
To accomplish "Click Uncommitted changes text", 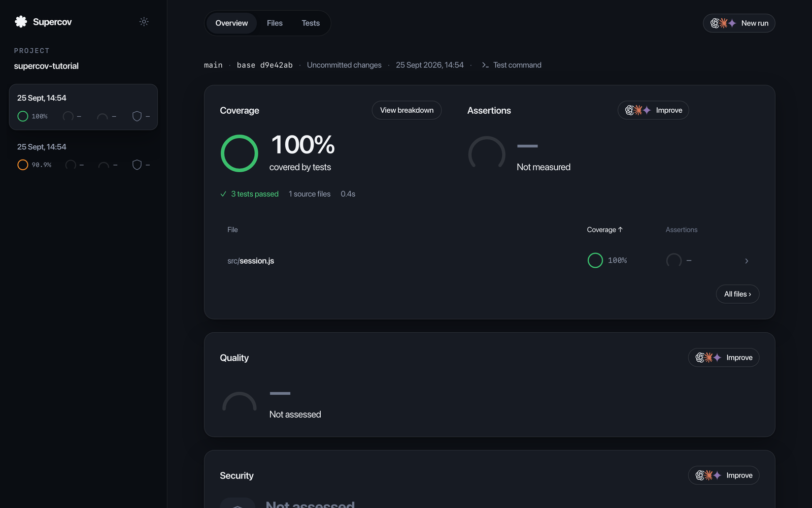I will pyautogui.click(x=344, y=65).
